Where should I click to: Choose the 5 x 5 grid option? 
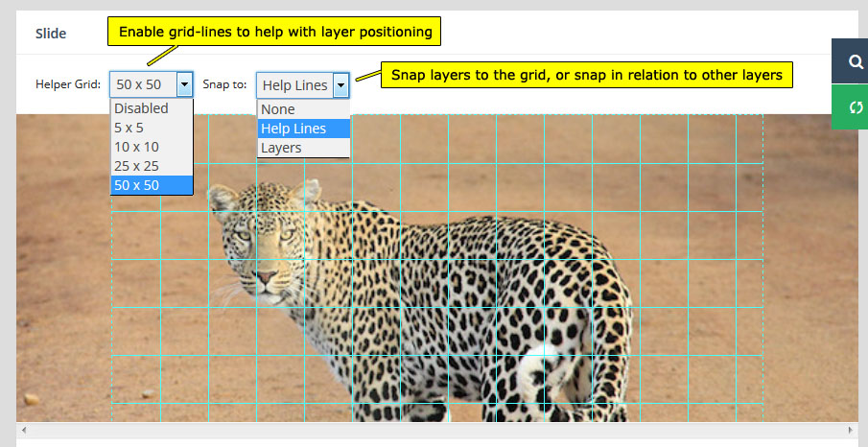[131, 128]
